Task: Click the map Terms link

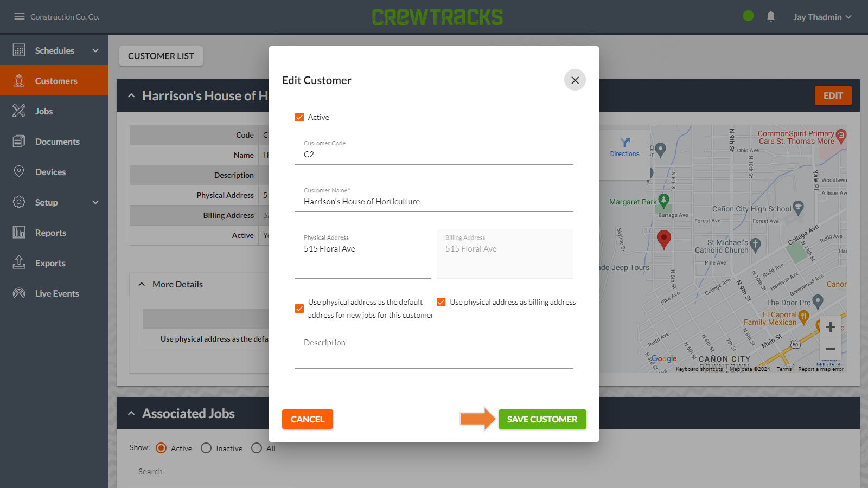Action: click(784, 369)
